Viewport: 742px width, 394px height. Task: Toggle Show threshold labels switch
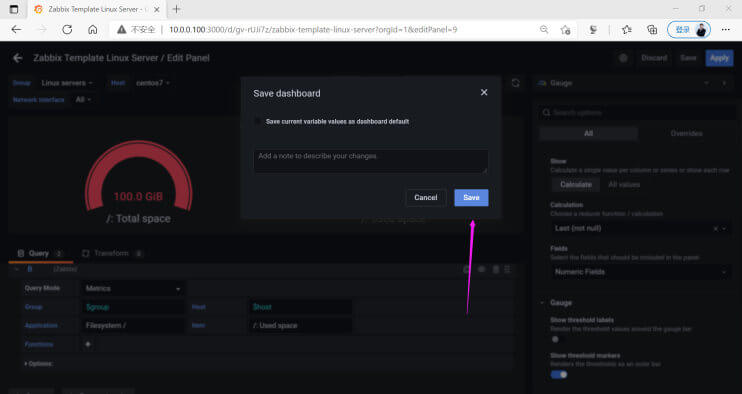tap(558, 339)
